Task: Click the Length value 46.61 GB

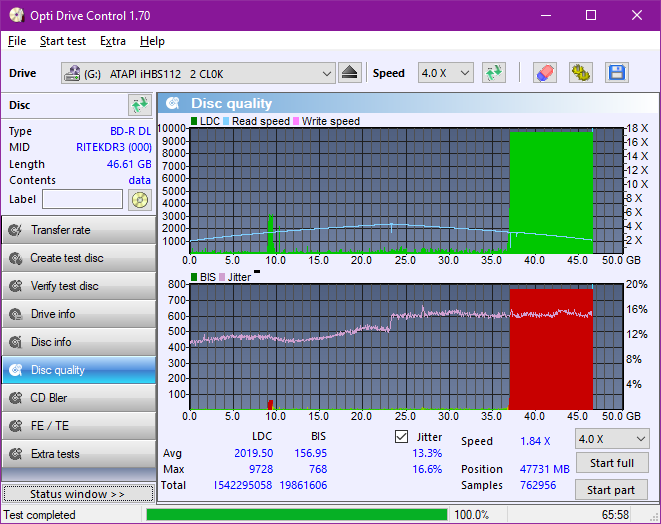Action: pos(129,164)
